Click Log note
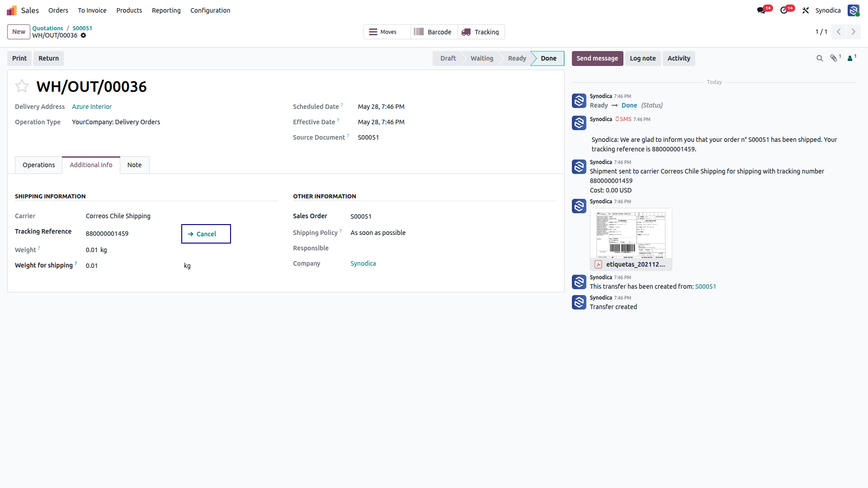This screenshot has width=868, height=488. click(x=643, y=58)
